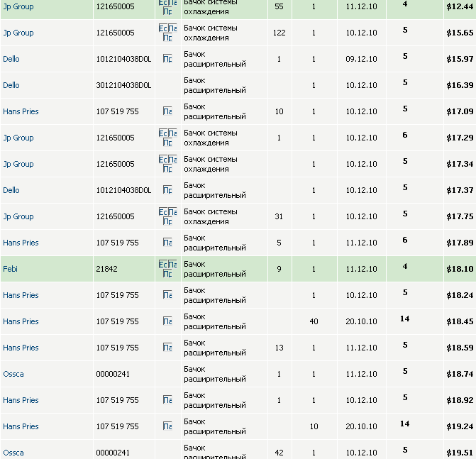Click the minimum quantity 40
476x459 pixels.
(314, 321)
